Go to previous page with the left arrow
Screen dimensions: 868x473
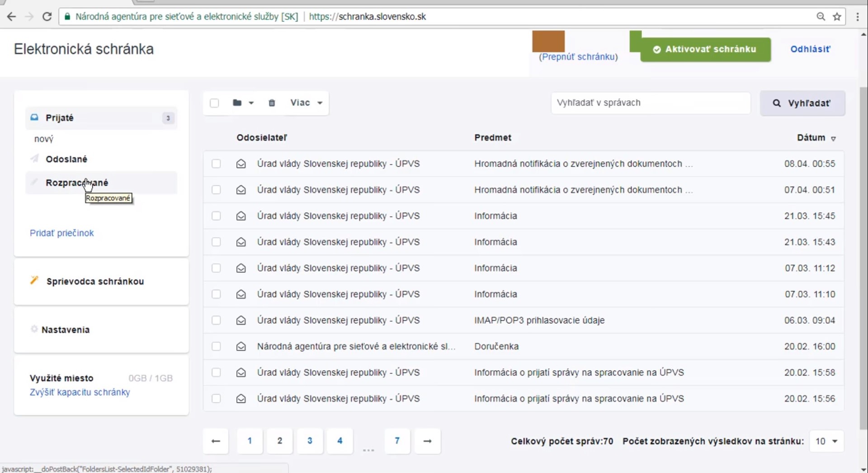coord(216,441)
